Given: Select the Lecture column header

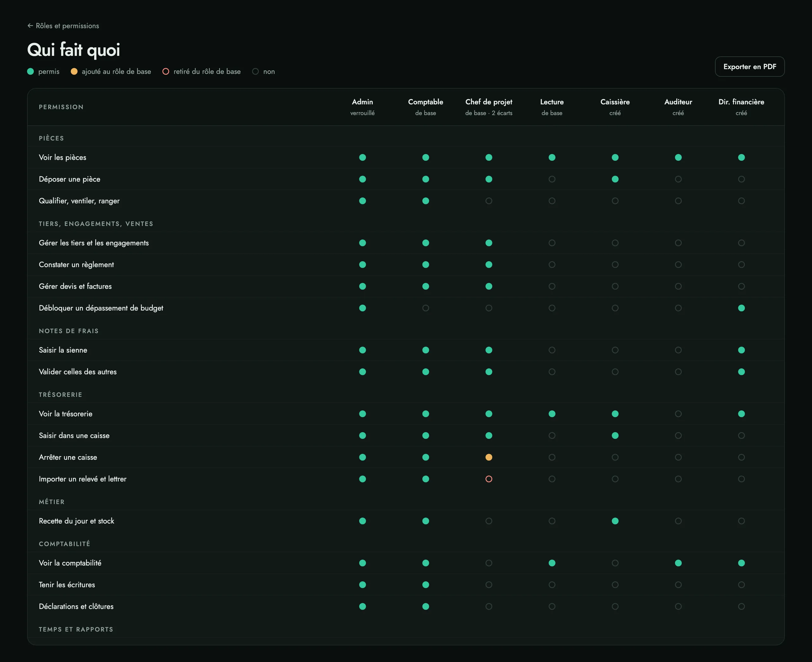Looking at the screenshot, I should [x=552, y=107].
